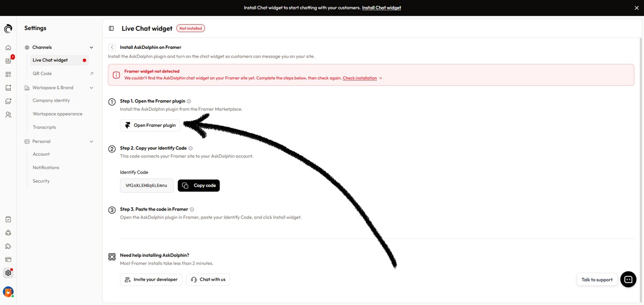Open the bear user avatar

point(8,292)
